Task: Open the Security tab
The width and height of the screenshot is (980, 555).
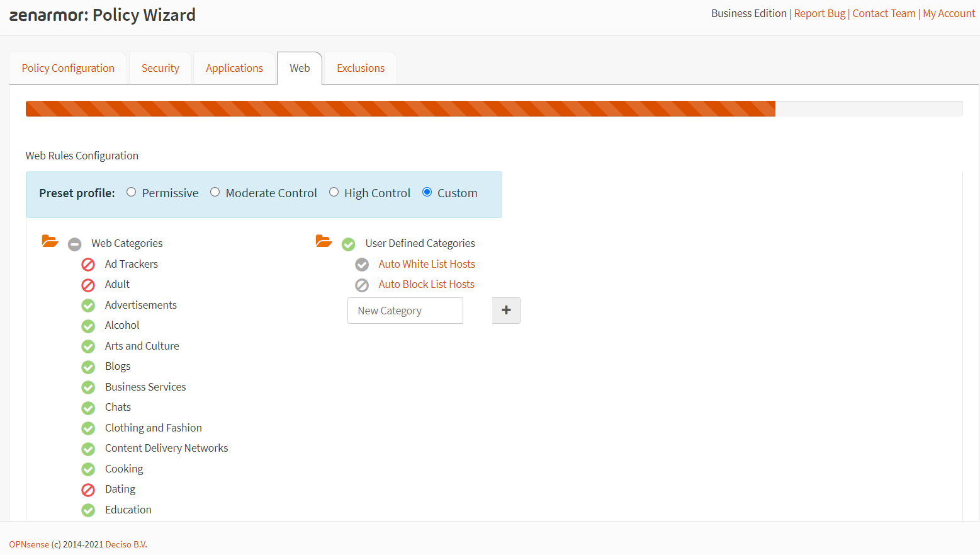Action: coord(160,67)
